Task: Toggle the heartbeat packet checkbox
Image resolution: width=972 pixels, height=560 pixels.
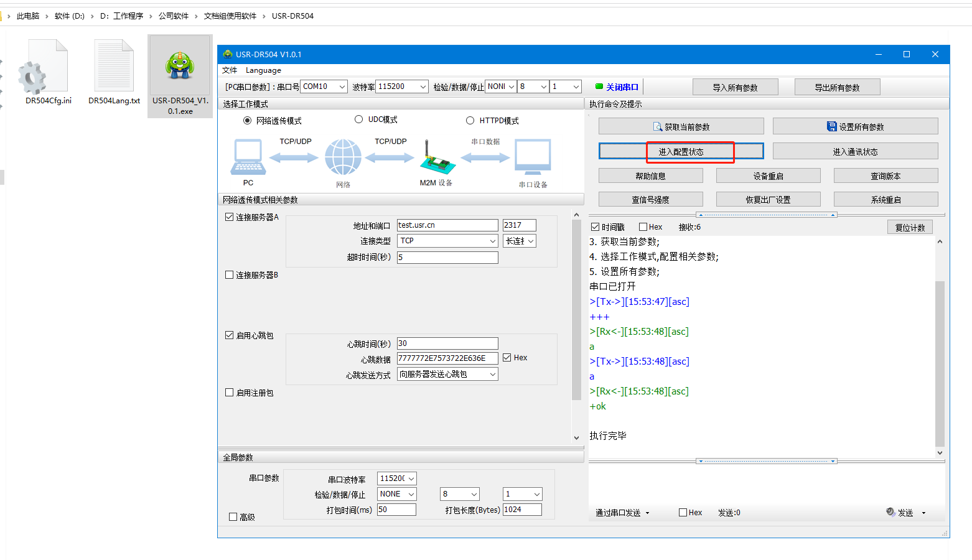Action: point(230,335)
